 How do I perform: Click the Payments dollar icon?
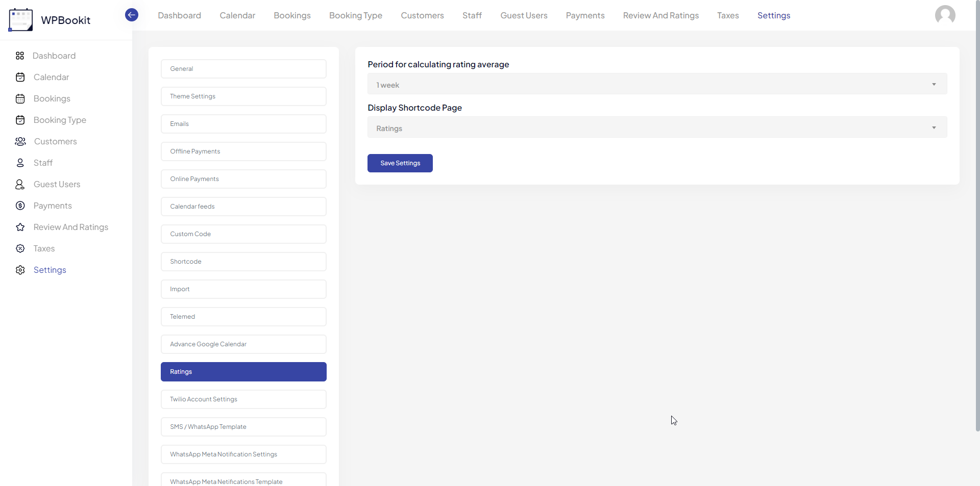tap(20, 206)
